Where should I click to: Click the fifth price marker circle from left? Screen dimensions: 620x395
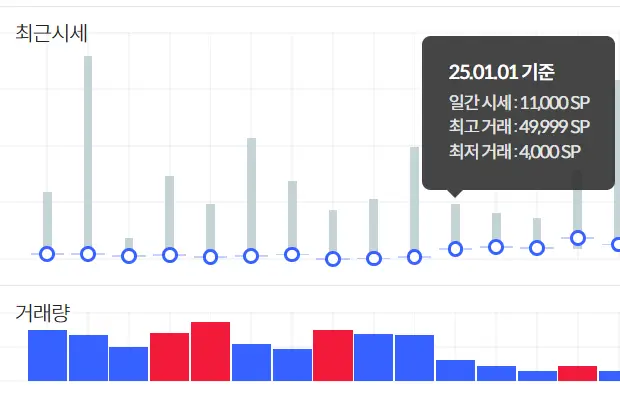(210, 257)
